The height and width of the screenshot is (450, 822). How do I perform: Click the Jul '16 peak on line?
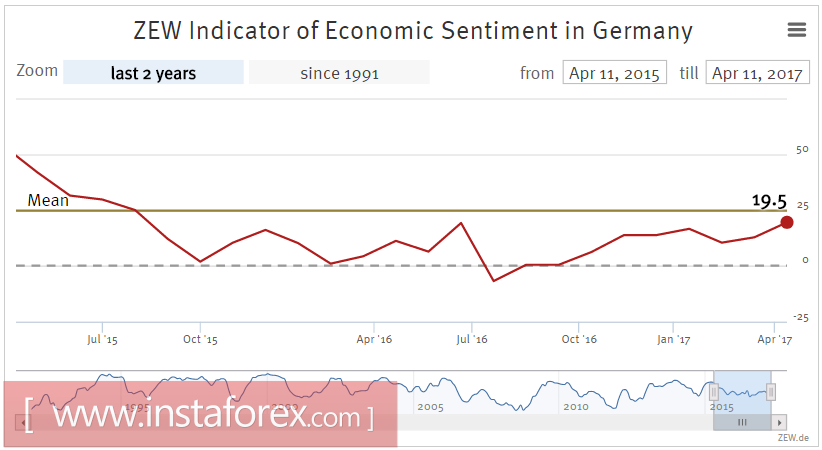tap(461, 223)
